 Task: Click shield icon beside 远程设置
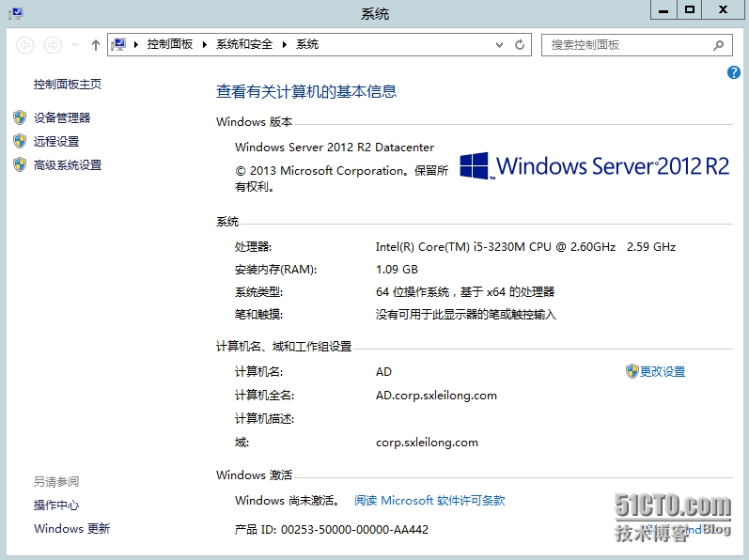pyautogui.click(x=20, y=141)
